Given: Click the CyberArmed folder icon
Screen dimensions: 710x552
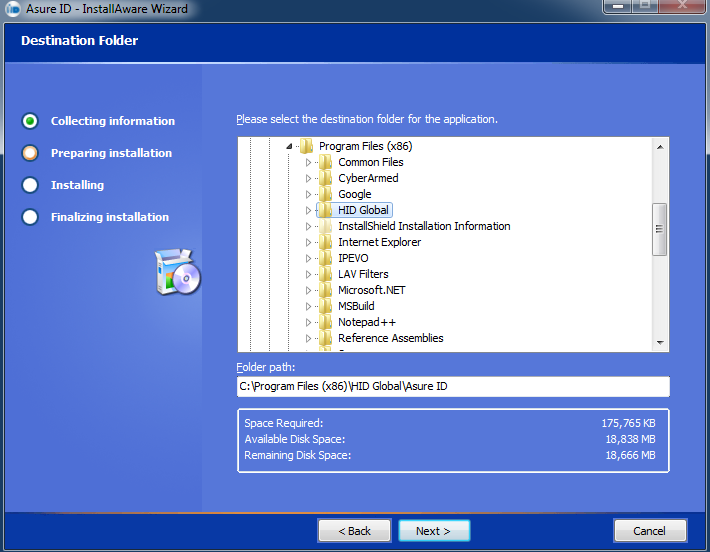Looking at the screenshot, I should pyautogui.click(x=325, y=178).
